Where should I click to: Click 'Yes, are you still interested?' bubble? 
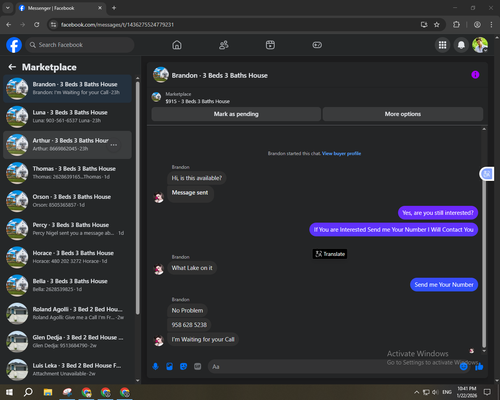click(x=438, y=213)
